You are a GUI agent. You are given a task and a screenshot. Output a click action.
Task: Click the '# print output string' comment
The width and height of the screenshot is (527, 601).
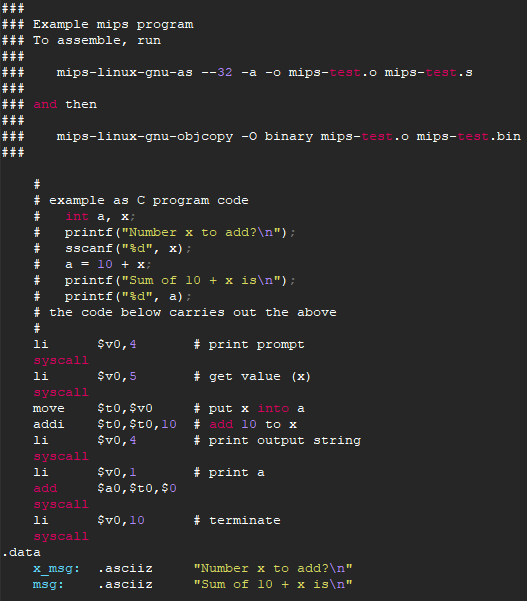(x=277, y=440)
